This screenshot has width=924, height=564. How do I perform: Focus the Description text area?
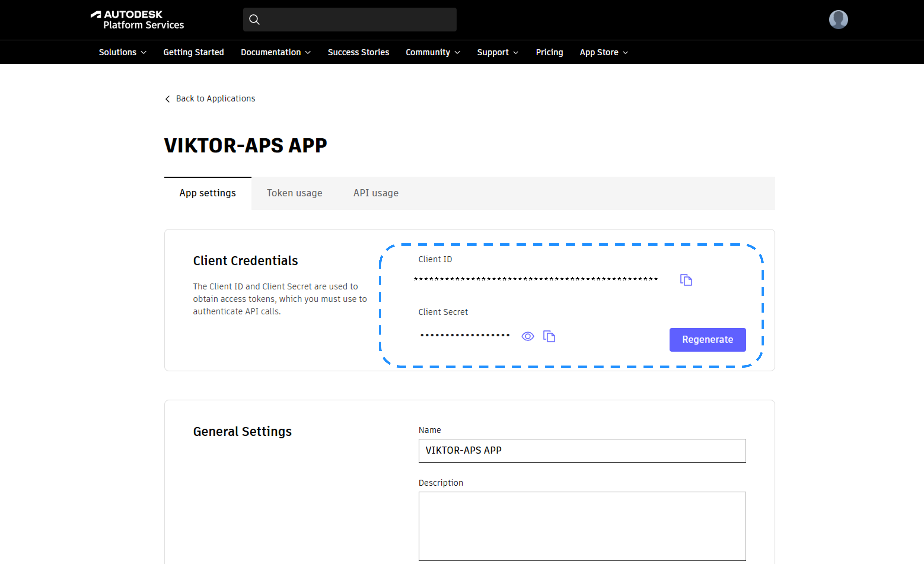[x=582, y=526]
